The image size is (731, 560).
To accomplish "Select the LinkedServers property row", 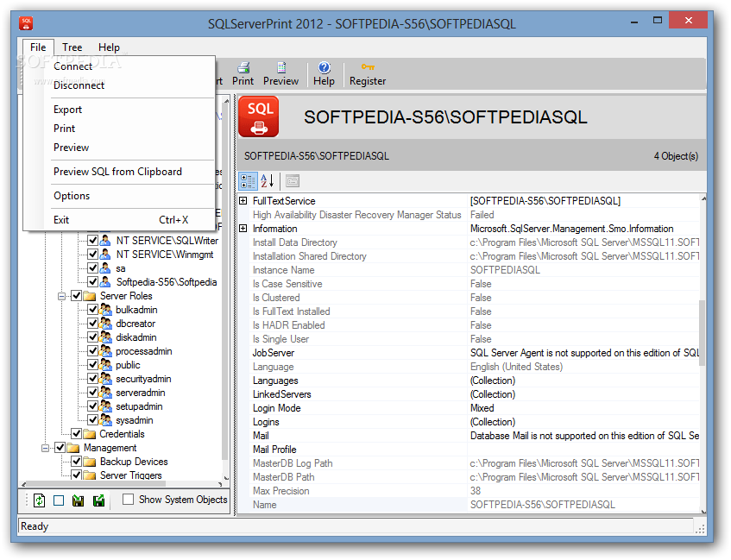I will coord(469,394).
